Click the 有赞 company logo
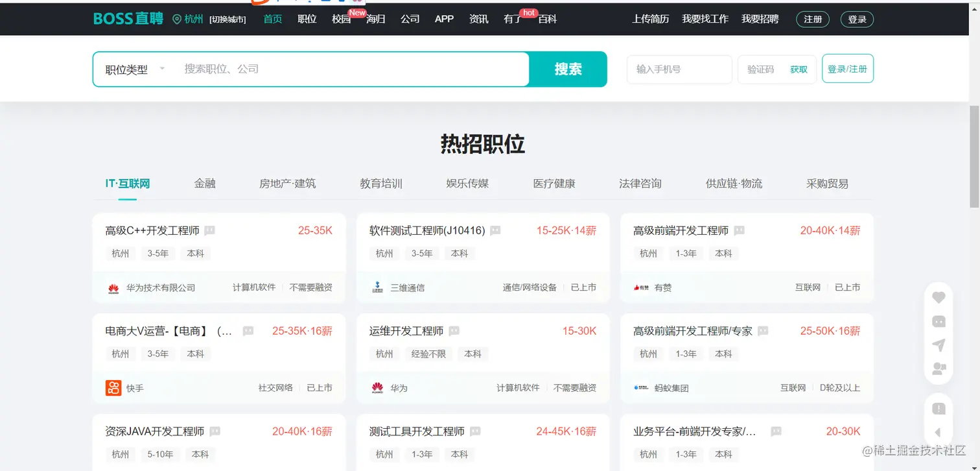Viewport: 980px width, 471px height. point(641,288)
